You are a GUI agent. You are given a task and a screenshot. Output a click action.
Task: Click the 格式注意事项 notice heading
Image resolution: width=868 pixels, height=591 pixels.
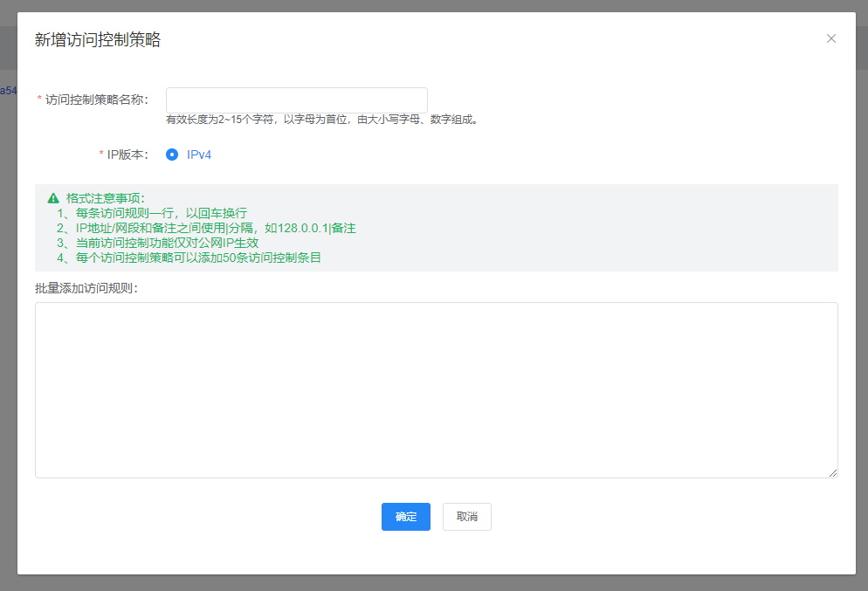coord(105,198)
